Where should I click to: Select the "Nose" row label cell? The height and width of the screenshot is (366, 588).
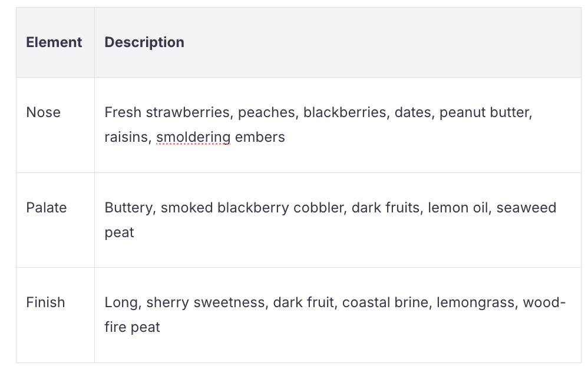point(44,112)
